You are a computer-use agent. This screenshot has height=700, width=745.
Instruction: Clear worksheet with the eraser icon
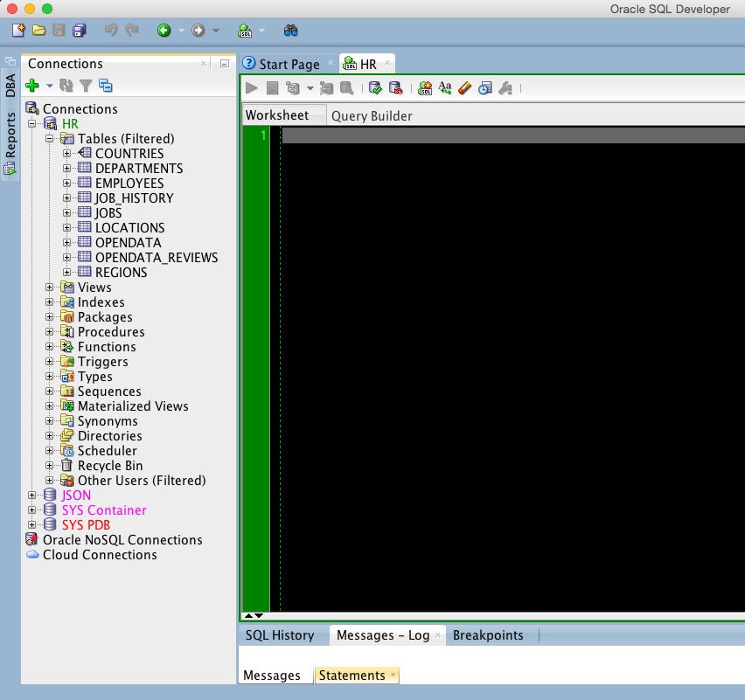pyautogui.click(x=464, y=88)
